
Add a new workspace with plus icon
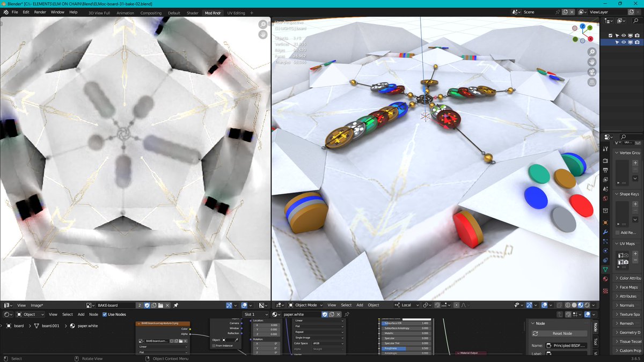point(252,13)
